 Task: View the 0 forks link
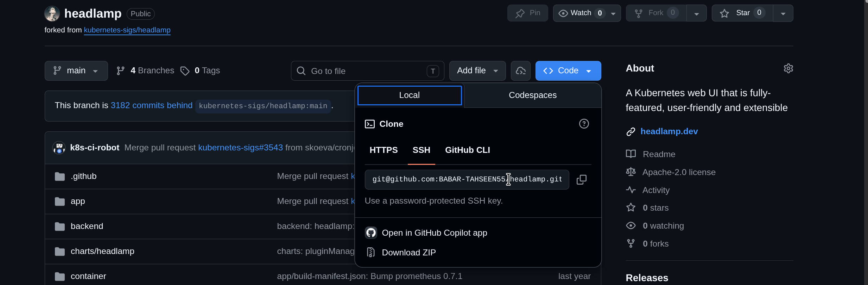(x=655, y=244)
